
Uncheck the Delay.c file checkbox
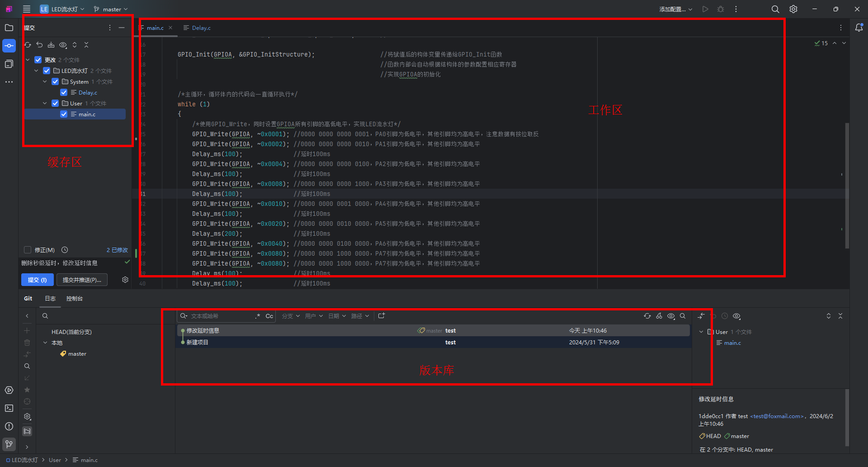pos(64,92)
